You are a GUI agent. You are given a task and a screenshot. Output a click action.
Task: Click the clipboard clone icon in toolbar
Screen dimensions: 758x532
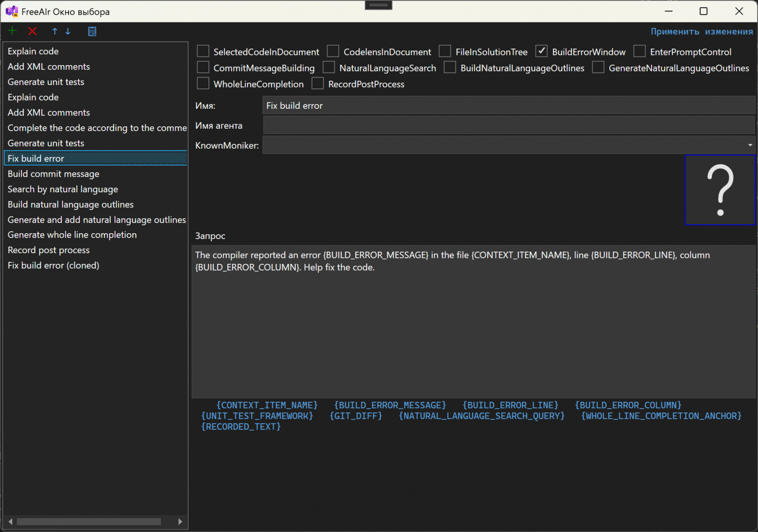pyautogui.click(x=92, y=31)
